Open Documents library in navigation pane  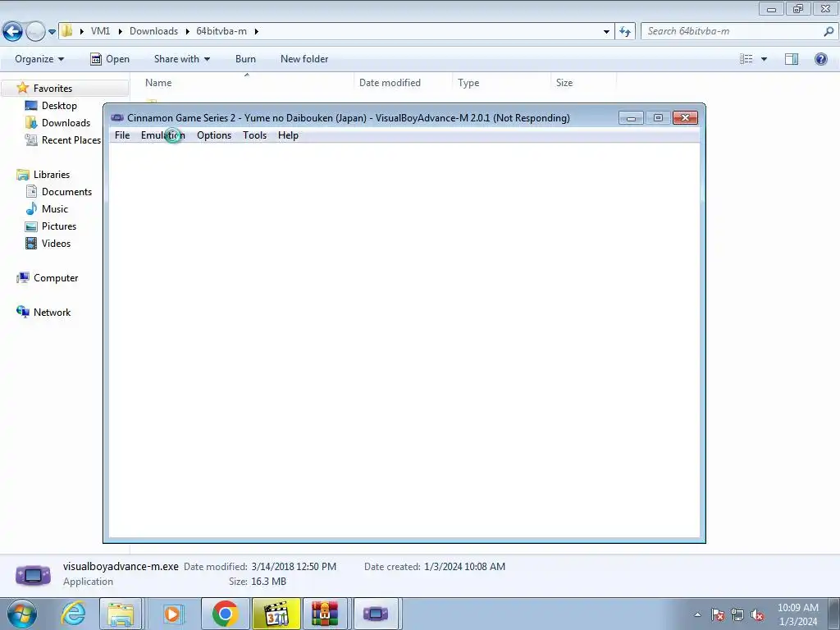(x=66, y=192)
